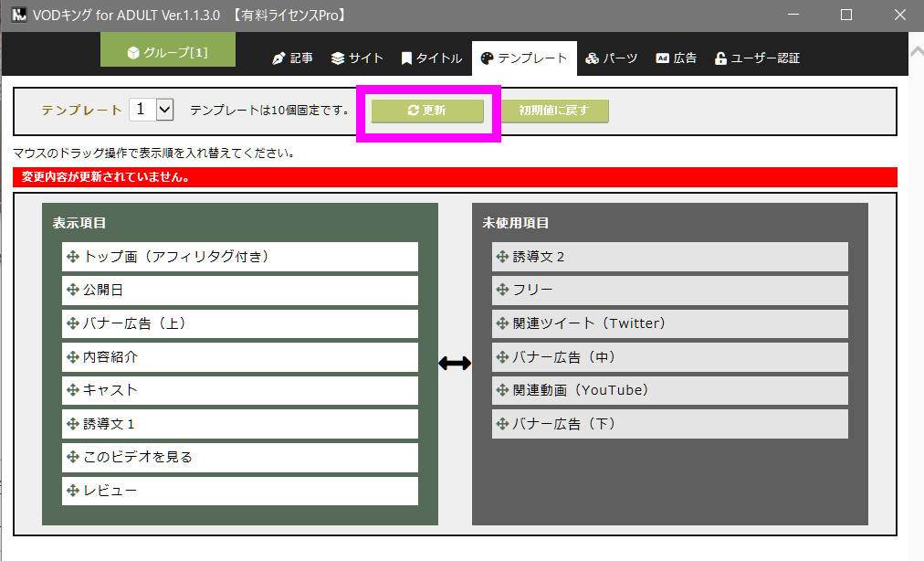Image resolution: width=924 pixels, height=561 pixels.
Task: Open the ユーザー認証 tab
Action: 757,58
